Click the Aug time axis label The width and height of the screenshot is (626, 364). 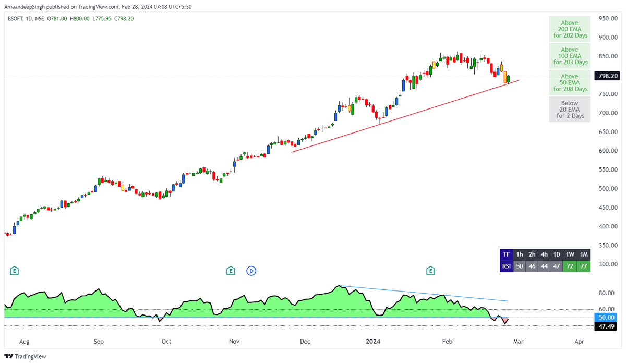(x=25, y=342)
